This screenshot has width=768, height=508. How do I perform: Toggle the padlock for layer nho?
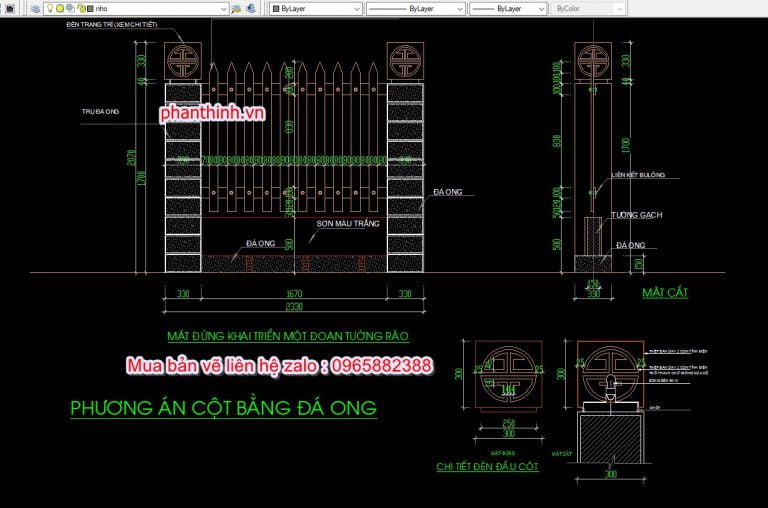(x=81, y=8)
